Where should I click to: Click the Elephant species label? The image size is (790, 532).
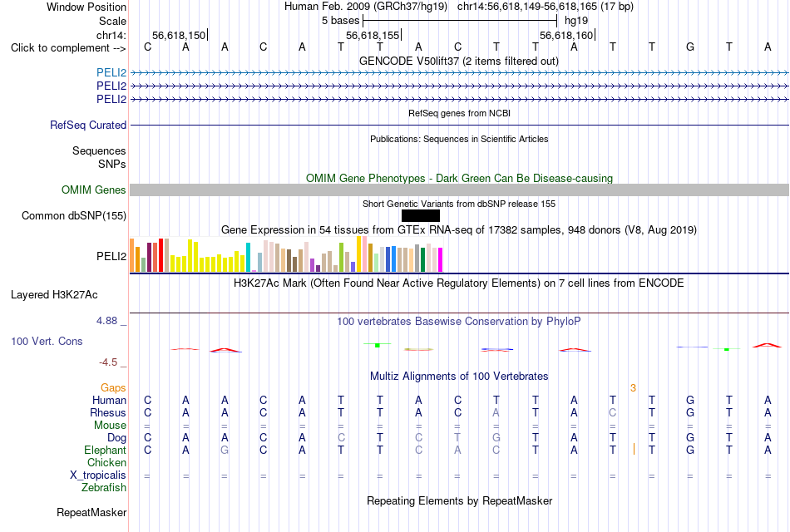point(106,450)
